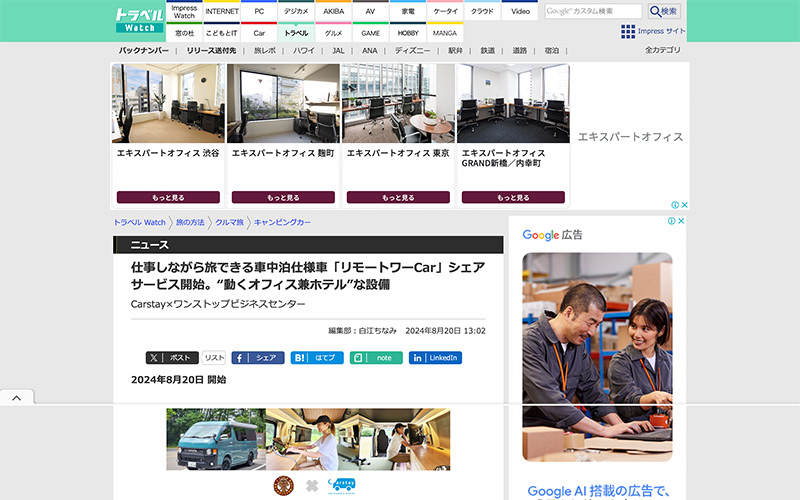Focus the Google custom search field

click(593, 11)
